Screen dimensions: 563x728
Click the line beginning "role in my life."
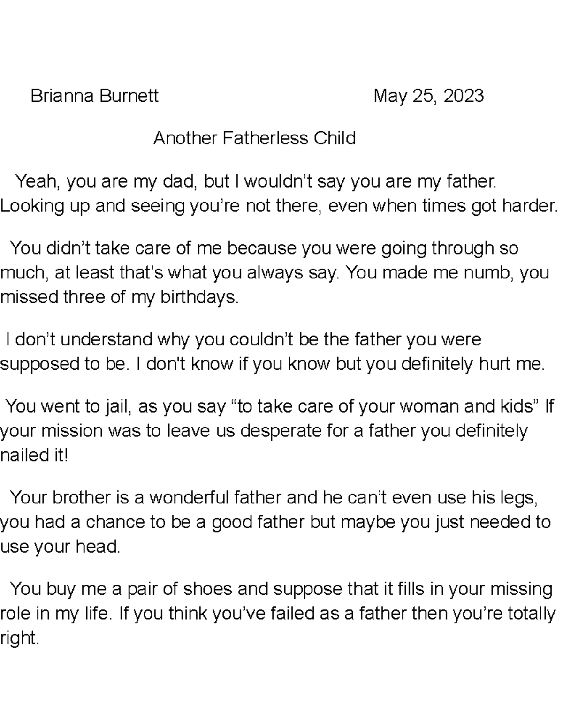[x=278, y=614]
